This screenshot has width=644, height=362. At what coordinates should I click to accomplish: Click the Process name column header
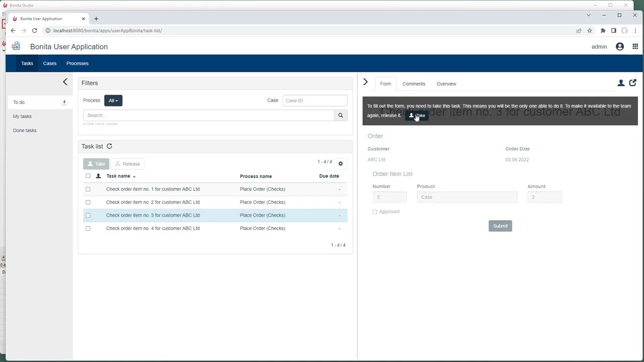tap(256, 176)
